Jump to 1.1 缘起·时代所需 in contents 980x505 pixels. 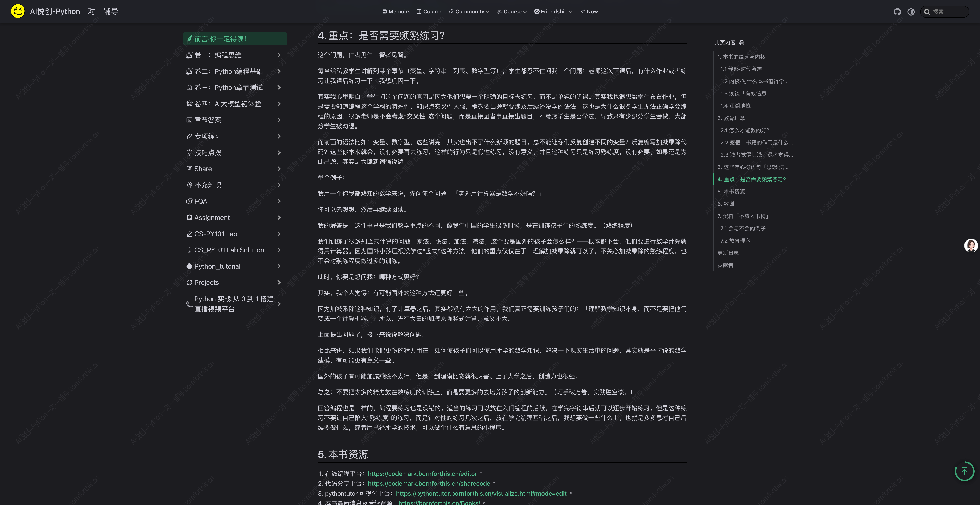[x=741, y=69]
